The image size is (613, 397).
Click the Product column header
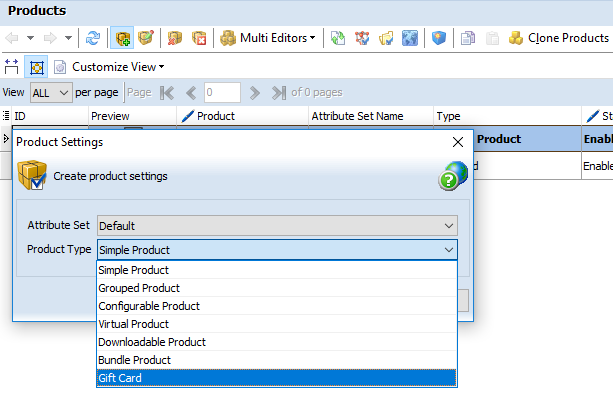pyautogui.click(x=243, y=116)
